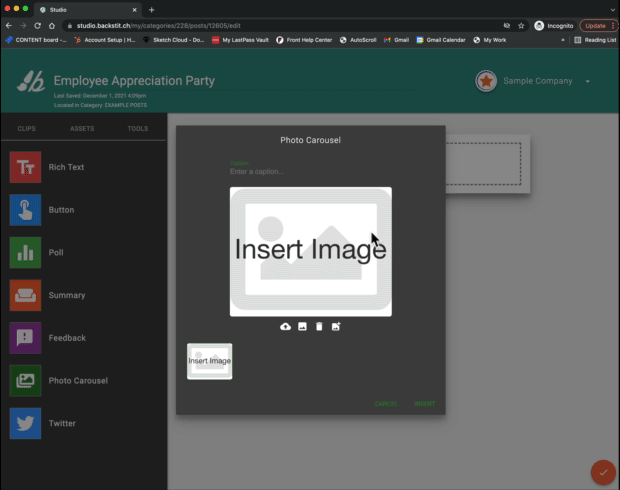620x490 pixels.
Task: Click the Employee Appreciation Party title
Action: click(134, 81)
